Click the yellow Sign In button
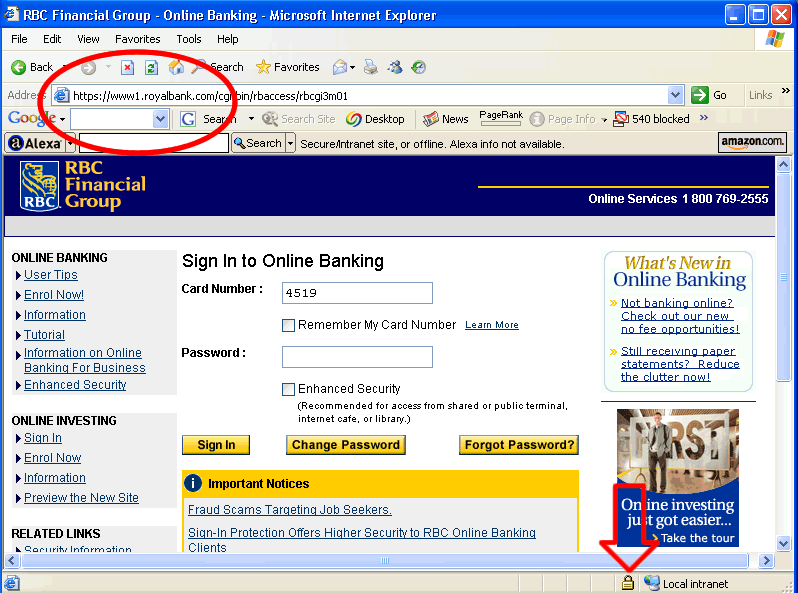 (x=216, y=445)
